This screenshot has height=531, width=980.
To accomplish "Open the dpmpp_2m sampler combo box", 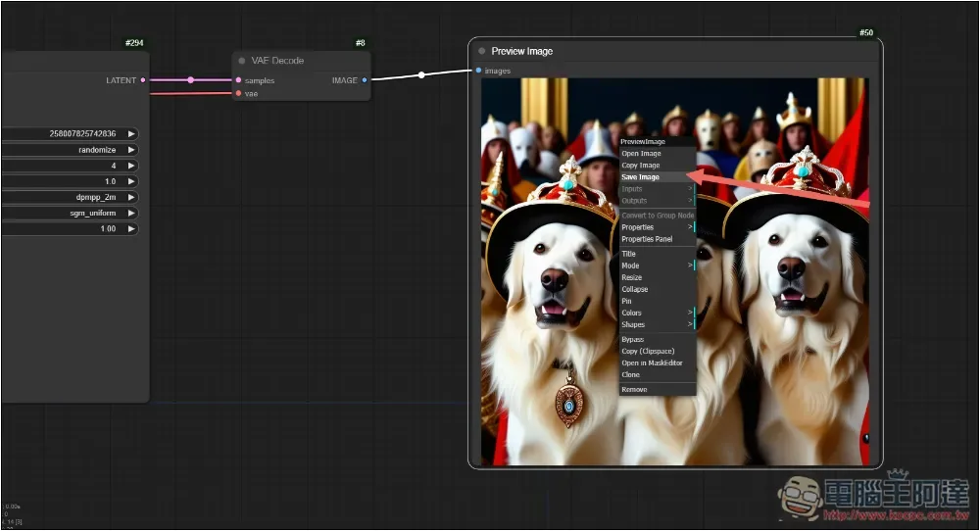I will [x=70, y=197].
